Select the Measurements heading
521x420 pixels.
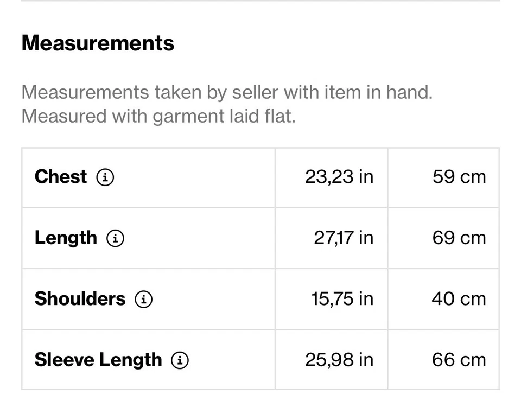pyautogui.click(x=98, y=43)
